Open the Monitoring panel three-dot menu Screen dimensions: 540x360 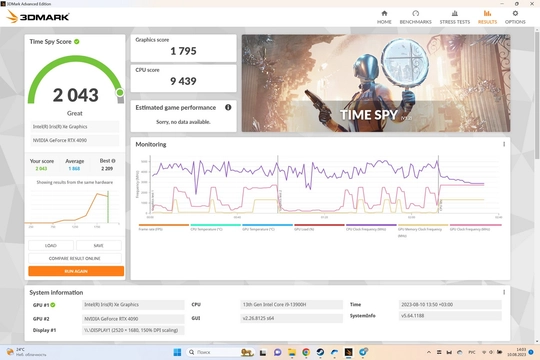click(x=504, y=144)
